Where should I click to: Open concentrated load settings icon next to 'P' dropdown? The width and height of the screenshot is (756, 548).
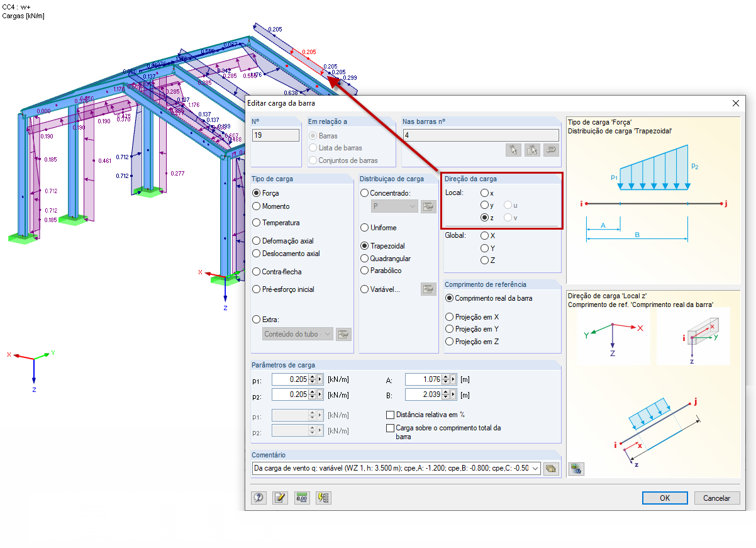click(x=428, y=206)
